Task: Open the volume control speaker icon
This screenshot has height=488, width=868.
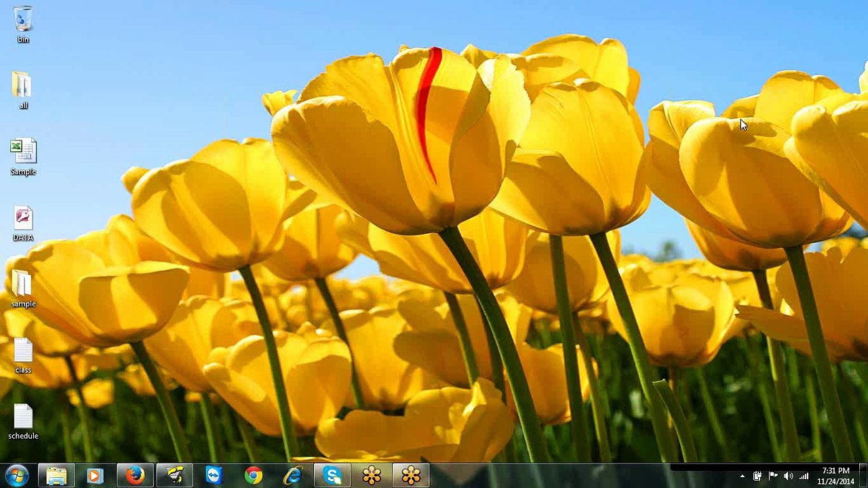Action: click(788, 476)
